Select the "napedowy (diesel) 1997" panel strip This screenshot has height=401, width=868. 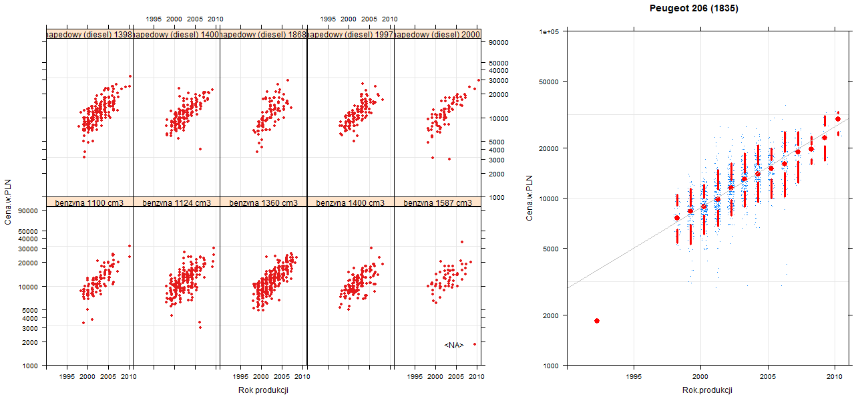click(x=350, y=35)
